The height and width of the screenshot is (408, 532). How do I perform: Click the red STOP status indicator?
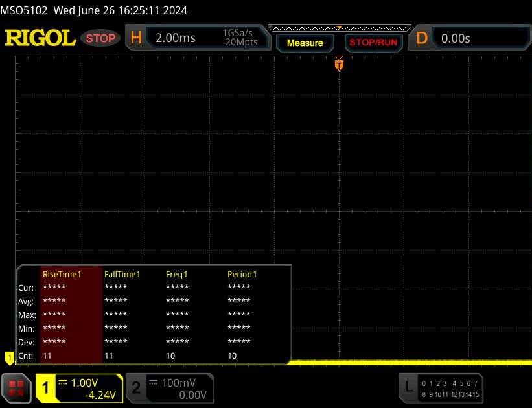101,38
